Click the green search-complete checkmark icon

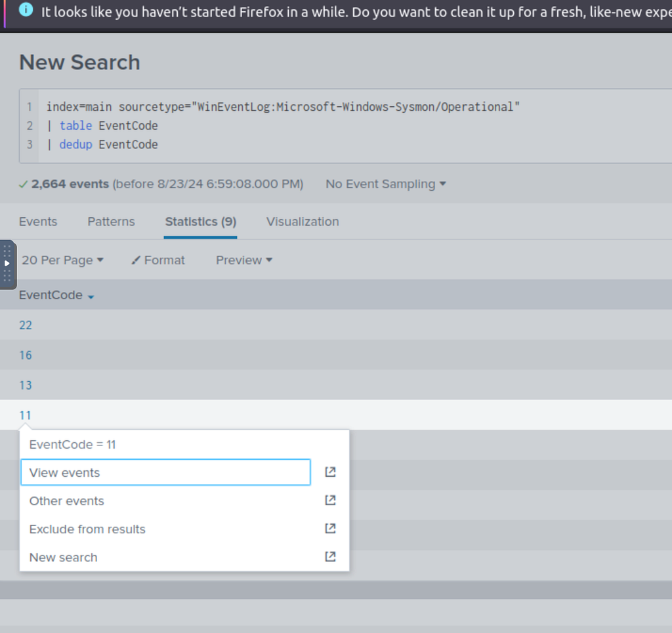23,184
